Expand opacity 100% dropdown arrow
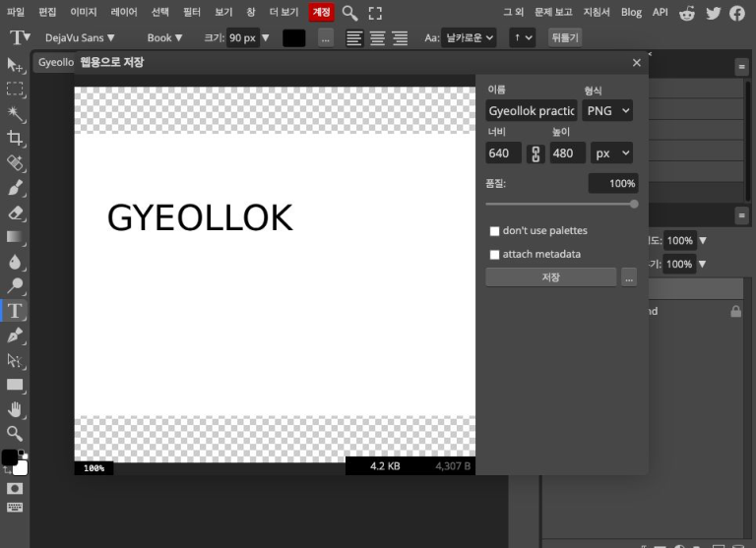756x548 pixels. coord(703,240)
